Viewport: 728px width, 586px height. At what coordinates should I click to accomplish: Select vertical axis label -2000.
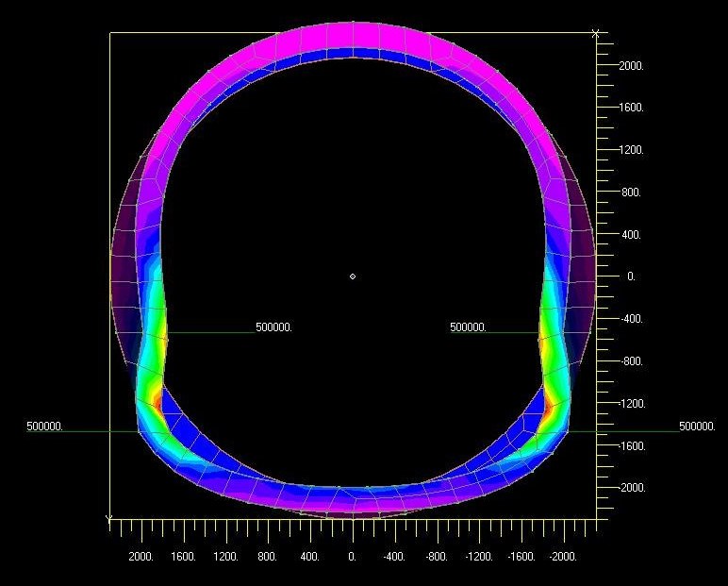632,488
